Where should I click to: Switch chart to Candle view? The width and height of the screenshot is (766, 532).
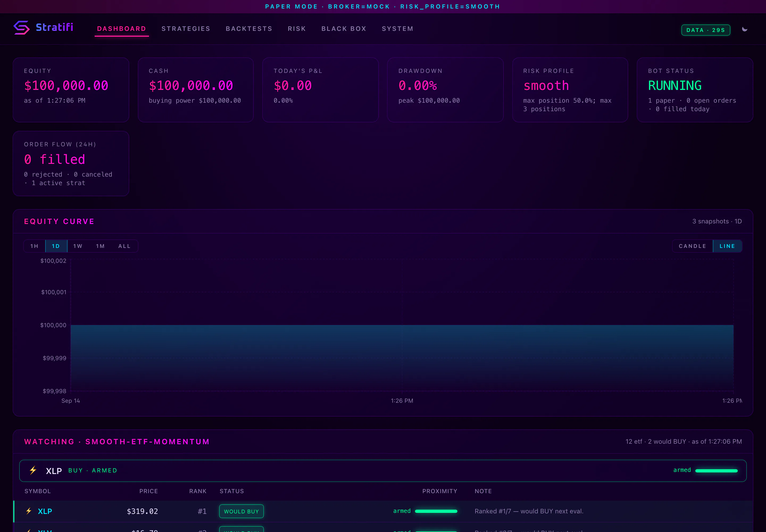[692, 246]
